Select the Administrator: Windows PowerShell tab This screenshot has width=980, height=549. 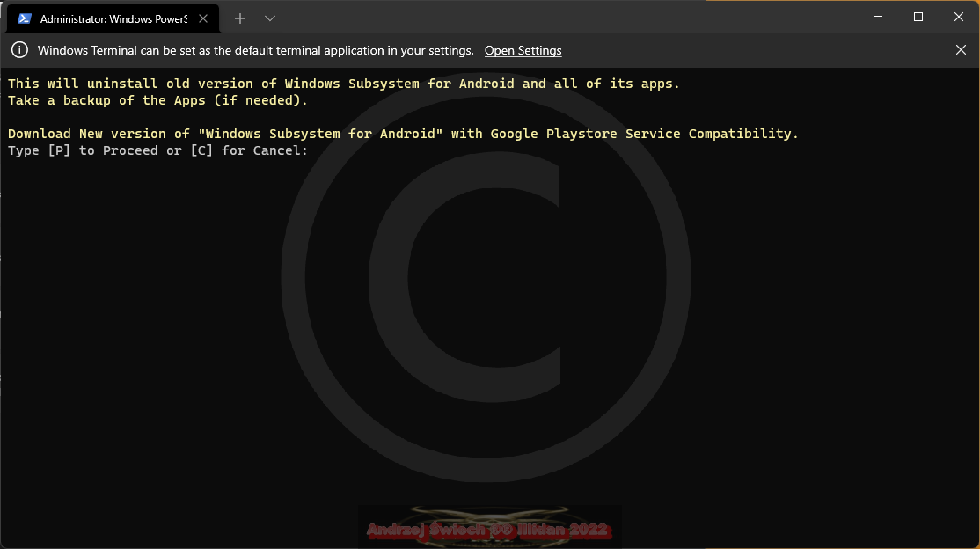coord(113,18)
